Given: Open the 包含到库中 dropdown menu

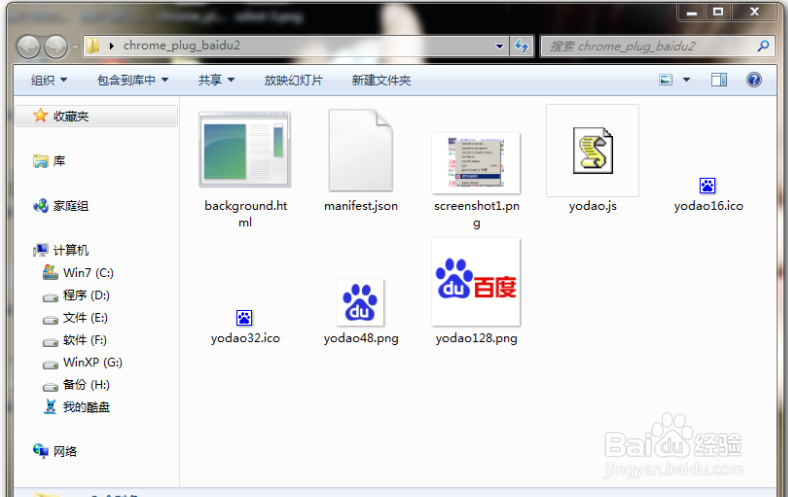Looking at the screenshot, I should (x=133, y=80).
